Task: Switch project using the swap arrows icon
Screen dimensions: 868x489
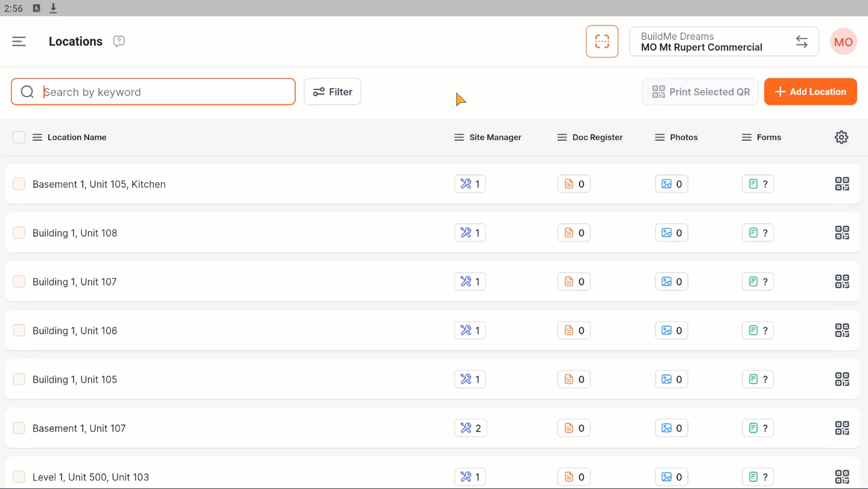Action: (x=802, y=42)
